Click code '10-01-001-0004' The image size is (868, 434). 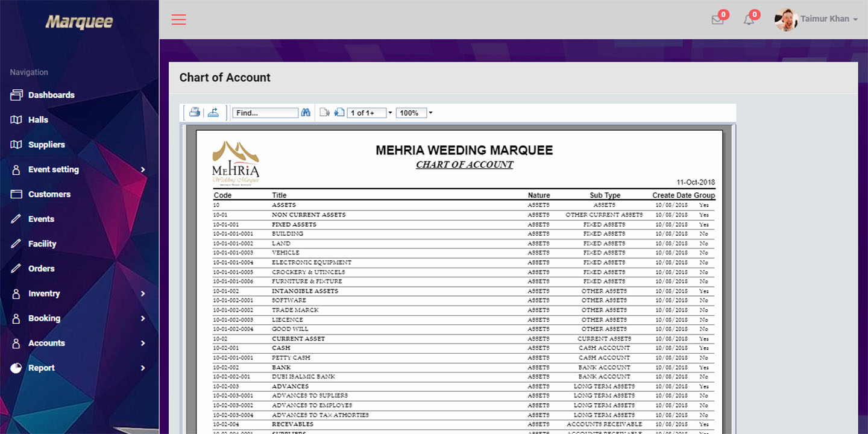(x=233, y=262)
